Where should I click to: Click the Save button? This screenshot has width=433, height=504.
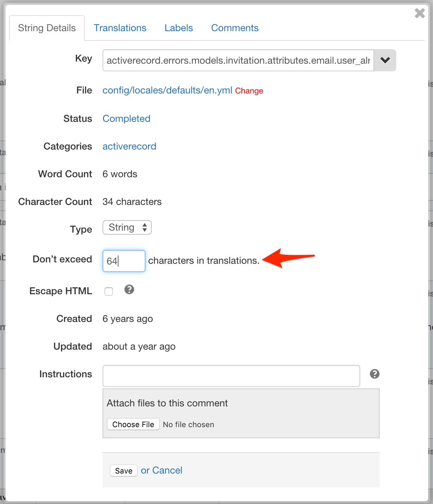[x=123, y=471]
